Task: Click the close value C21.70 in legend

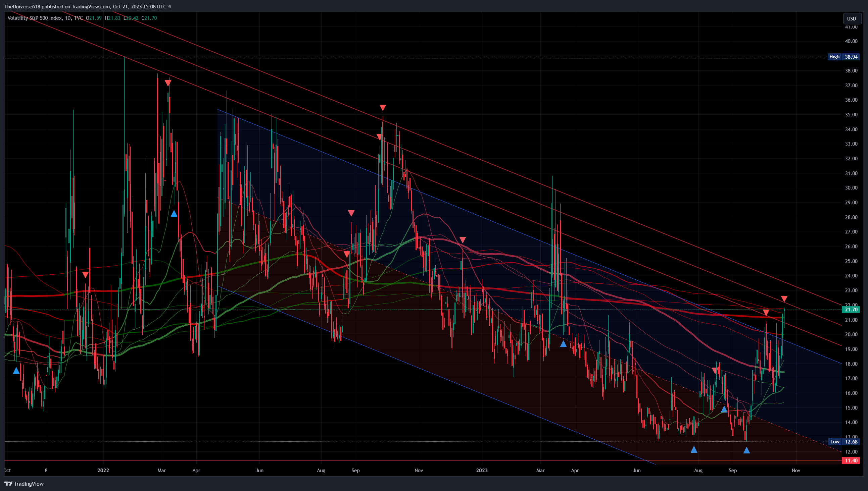Action: (149, 18)
